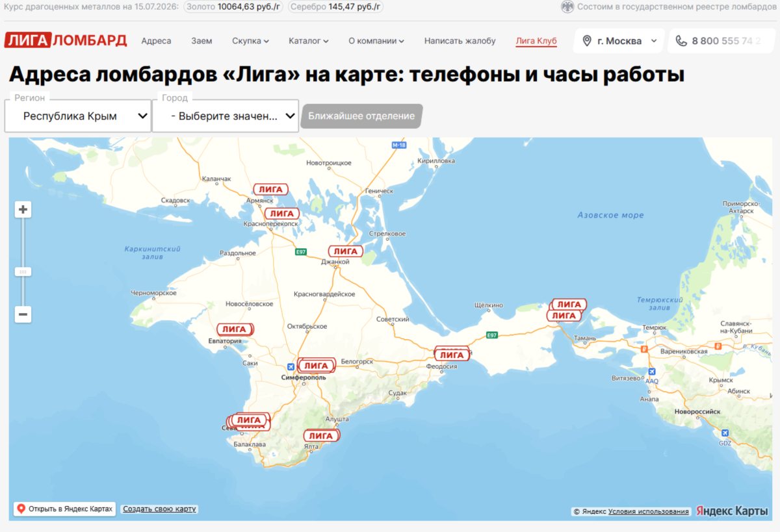This screenshot has height=532, width=780.
Task: Click the Серебро 145,47 руб./г rate
Action: [335, 6]
